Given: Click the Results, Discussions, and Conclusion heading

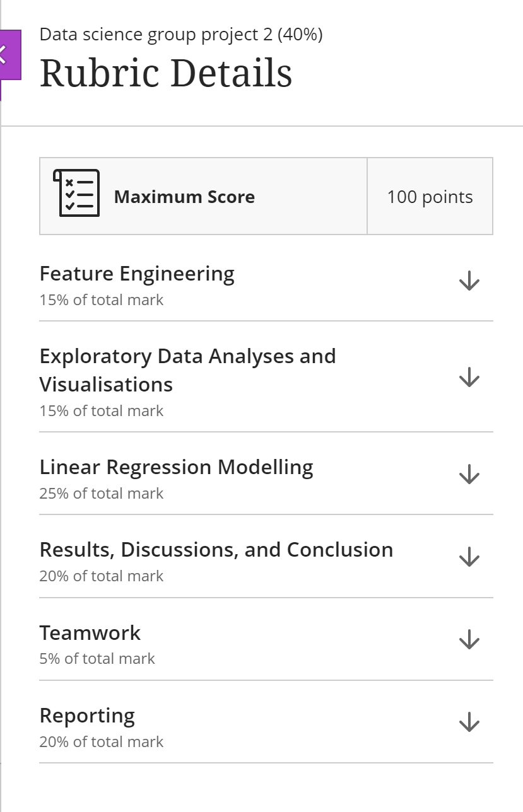Looking at the screenshot, I should [216, 549].
